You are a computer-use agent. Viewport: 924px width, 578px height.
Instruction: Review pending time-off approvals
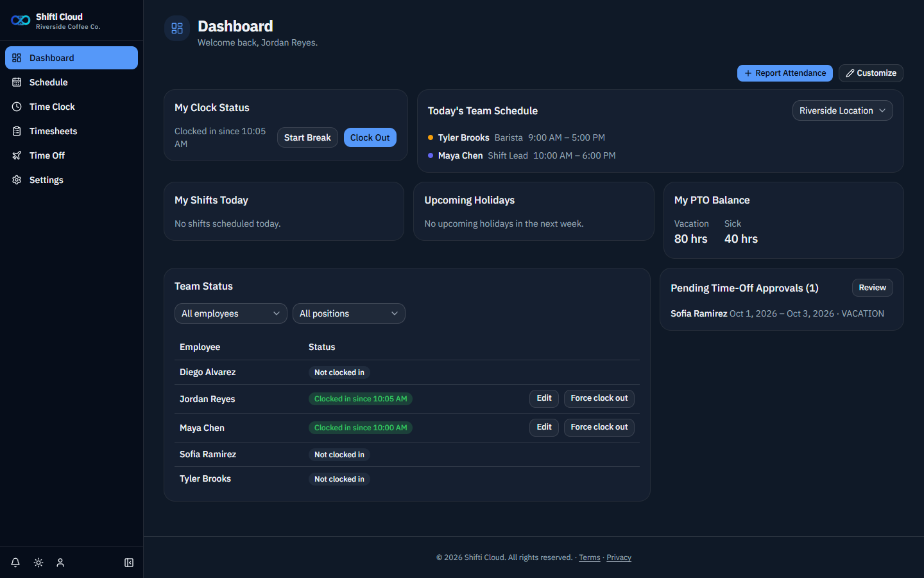tap(873, 288)
